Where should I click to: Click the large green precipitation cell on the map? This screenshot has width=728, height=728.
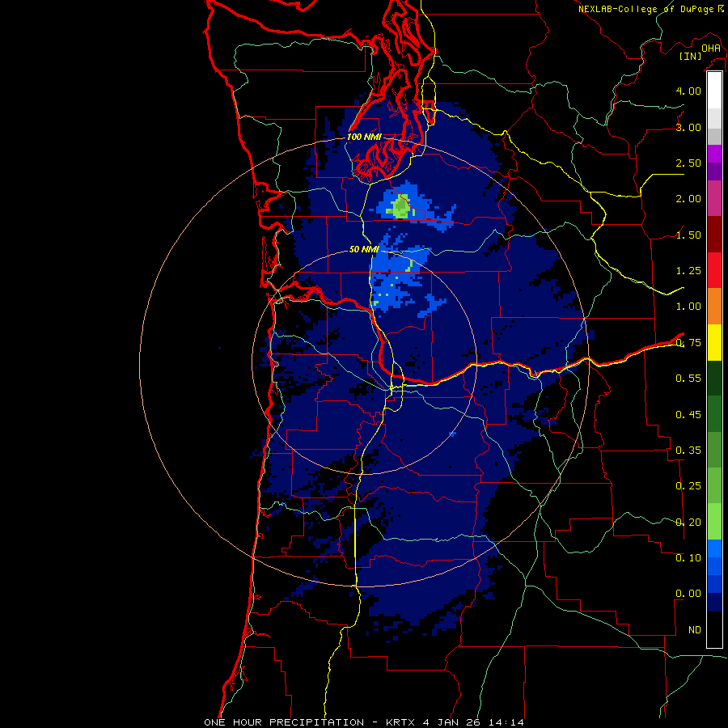(x=401, y=207)
